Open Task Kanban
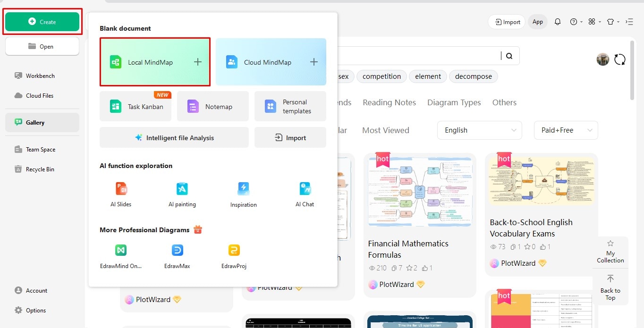 tap(136, 106)
